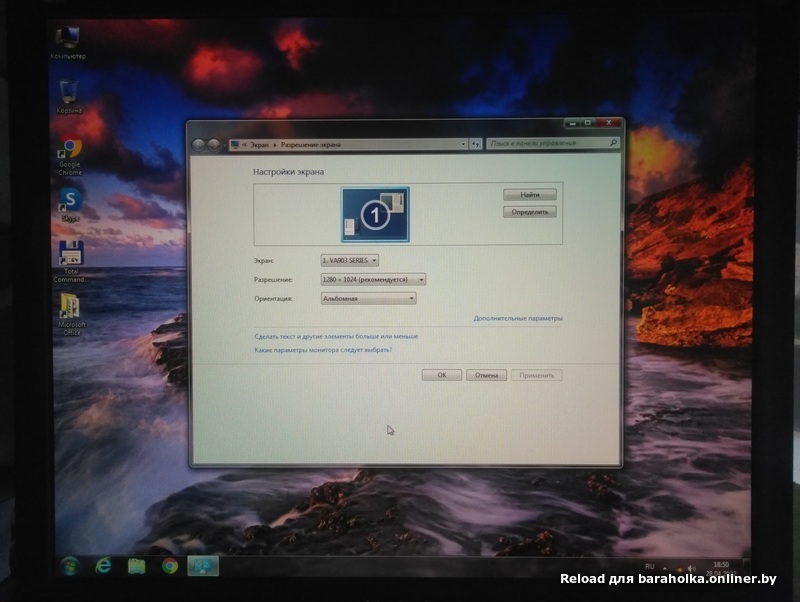Click the OK button
The width and height of the screenshot is (800, 602).
442,375
